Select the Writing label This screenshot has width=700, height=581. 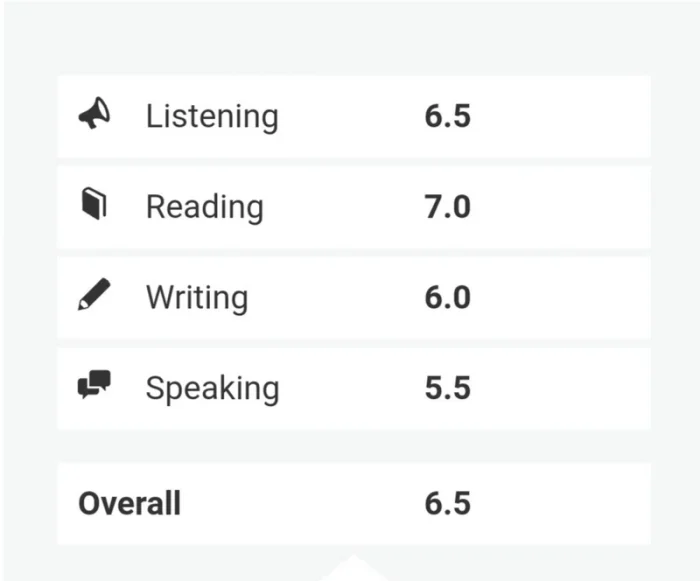pos(197,298)
